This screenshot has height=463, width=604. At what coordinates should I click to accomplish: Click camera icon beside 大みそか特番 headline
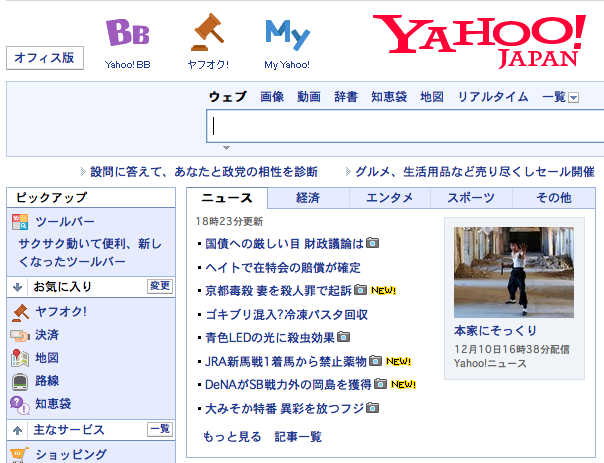pos(372,408)
